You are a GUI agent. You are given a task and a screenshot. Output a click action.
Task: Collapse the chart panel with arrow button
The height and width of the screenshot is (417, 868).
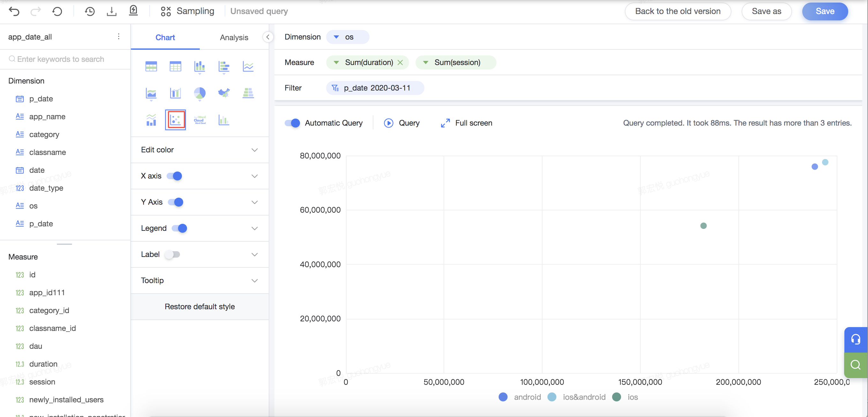(267, 37)
